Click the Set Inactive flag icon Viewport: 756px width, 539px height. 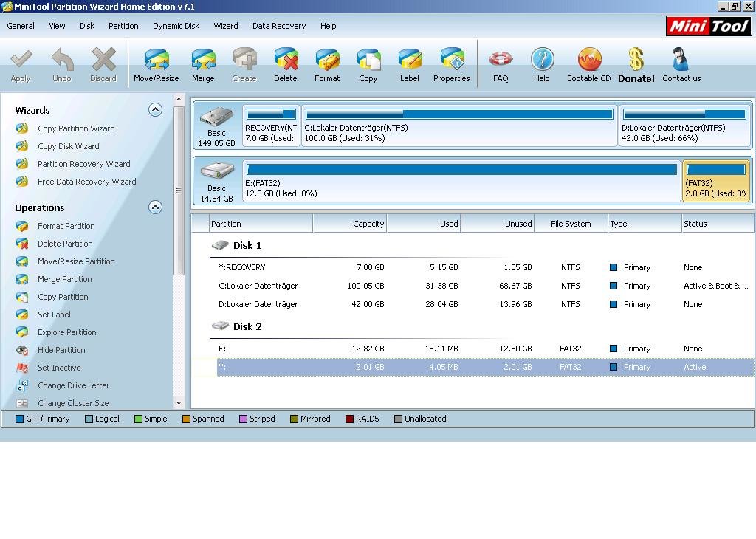(x=21, y=368)
